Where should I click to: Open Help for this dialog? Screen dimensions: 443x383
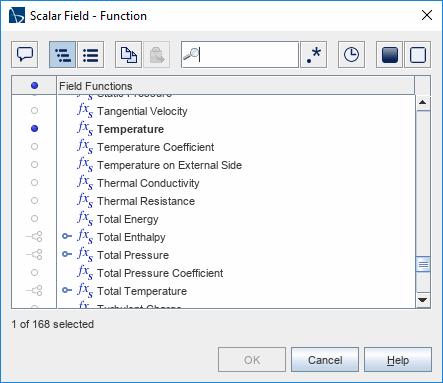click(398, 360)
